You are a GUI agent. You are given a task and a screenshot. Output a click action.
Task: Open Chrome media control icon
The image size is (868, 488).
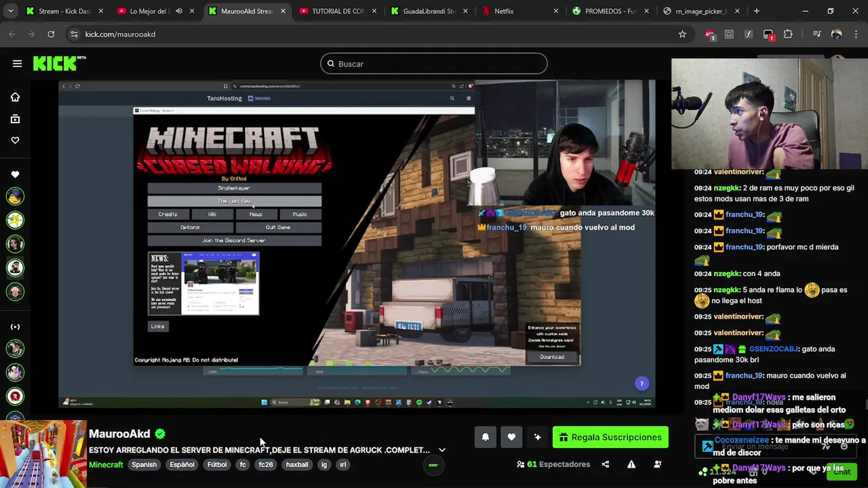click(x=816, y=34)
